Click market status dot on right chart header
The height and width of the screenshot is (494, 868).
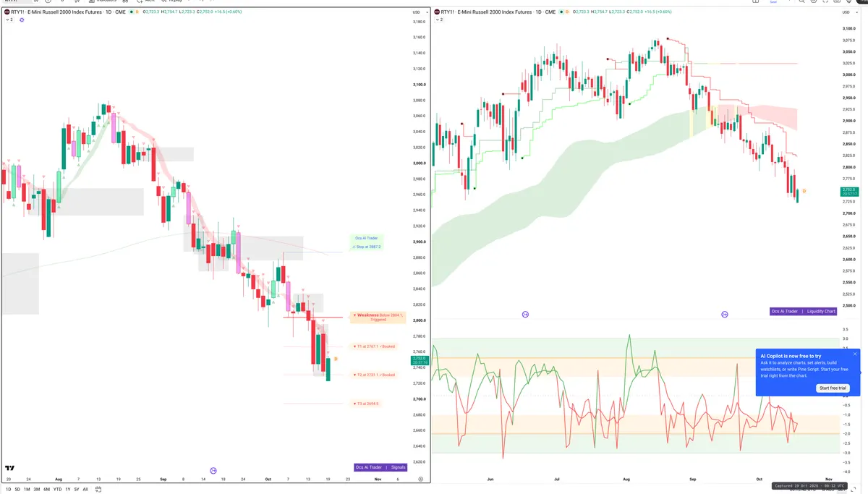pyautogui.click(x=561, y=12)
